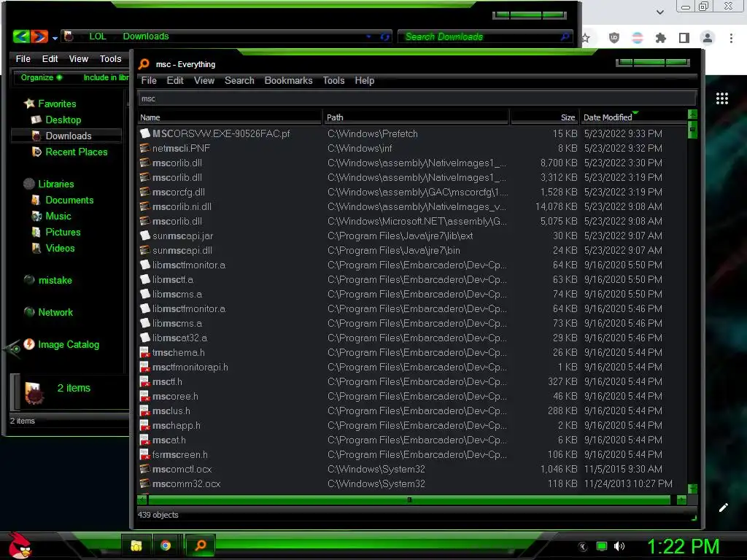This screenshot has height=560, width=747.
Task: Click the forward arrow in Explorer window
Action: tap(39, 36)
